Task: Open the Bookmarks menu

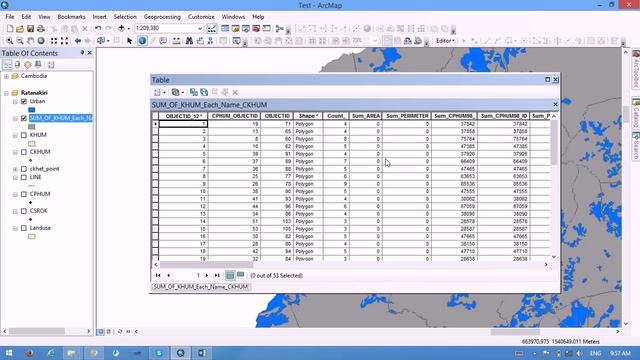Action: click(71, 17)
